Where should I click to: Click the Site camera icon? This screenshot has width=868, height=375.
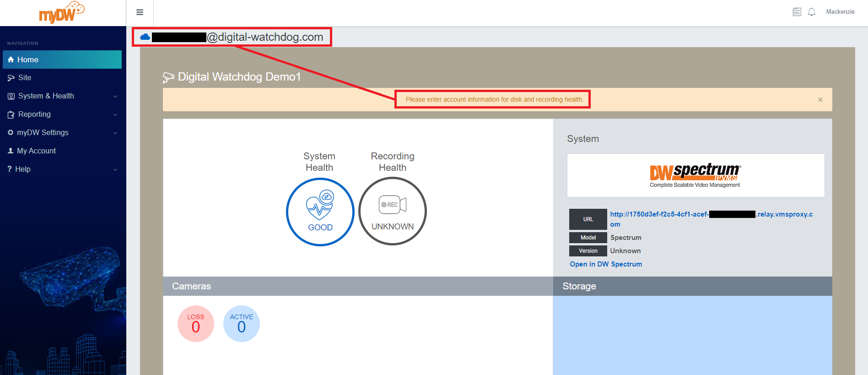[11, 78]
